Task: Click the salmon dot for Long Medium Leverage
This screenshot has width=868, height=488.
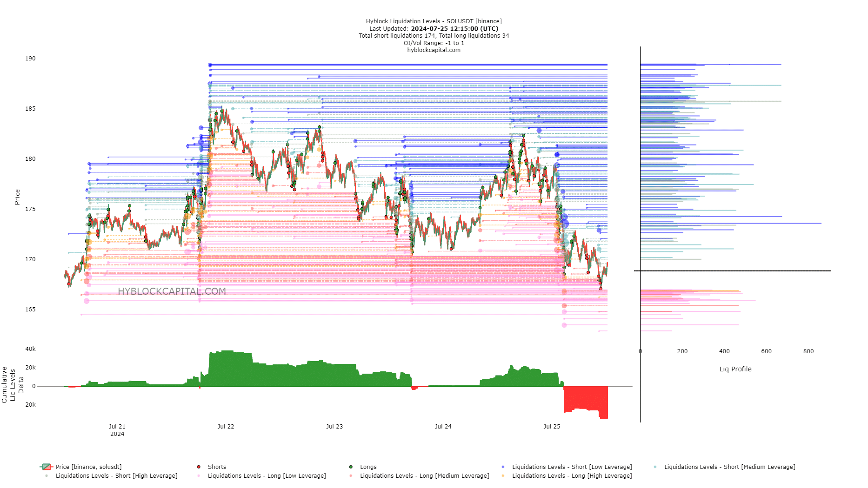Action: 351,475
